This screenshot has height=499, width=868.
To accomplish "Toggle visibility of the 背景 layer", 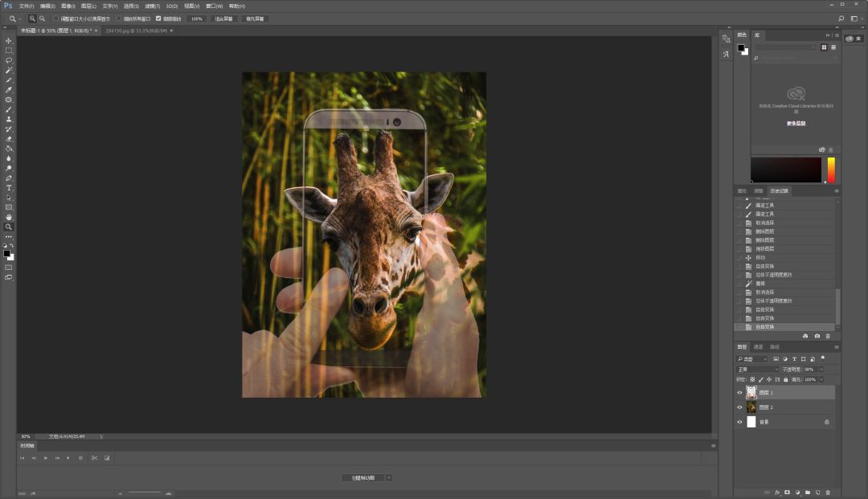I will click(x=739, y=422).
